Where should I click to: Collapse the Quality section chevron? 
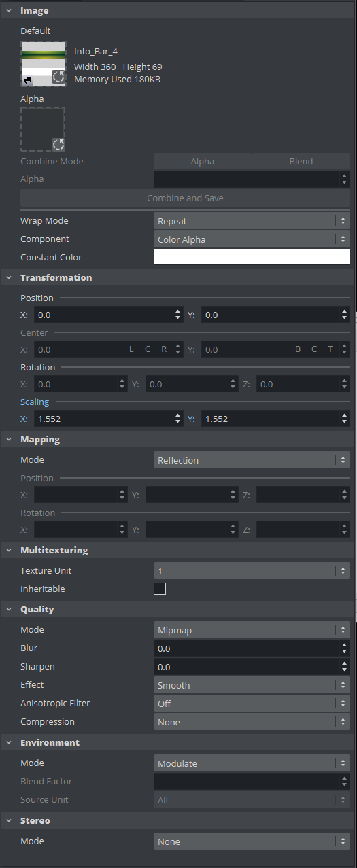coord(9,609)
